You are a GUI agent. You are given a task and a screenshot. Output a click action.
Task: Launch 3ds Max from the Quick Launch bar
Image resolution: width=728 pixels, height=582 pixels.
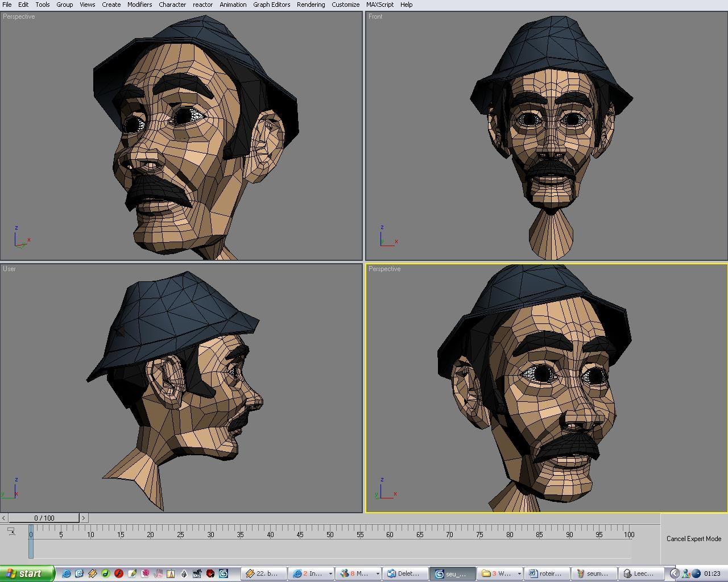click(x=224, y=573)
